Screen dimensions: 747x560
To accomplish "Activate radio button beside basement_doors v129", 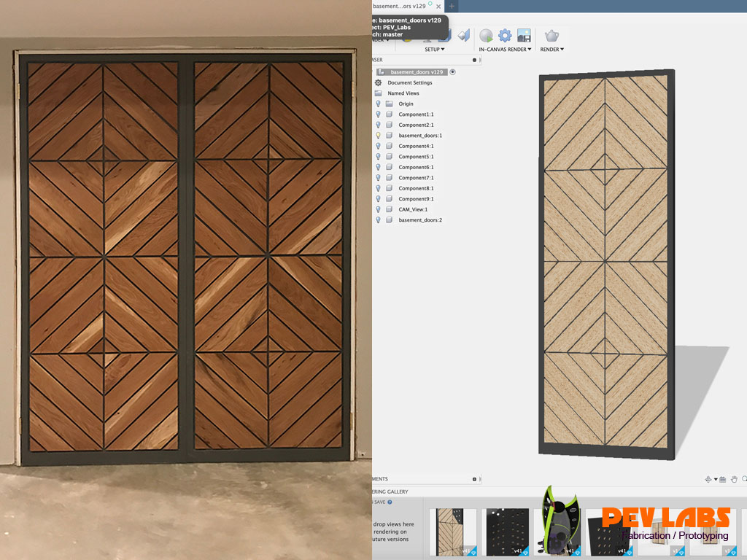I will tap(453, 72).
